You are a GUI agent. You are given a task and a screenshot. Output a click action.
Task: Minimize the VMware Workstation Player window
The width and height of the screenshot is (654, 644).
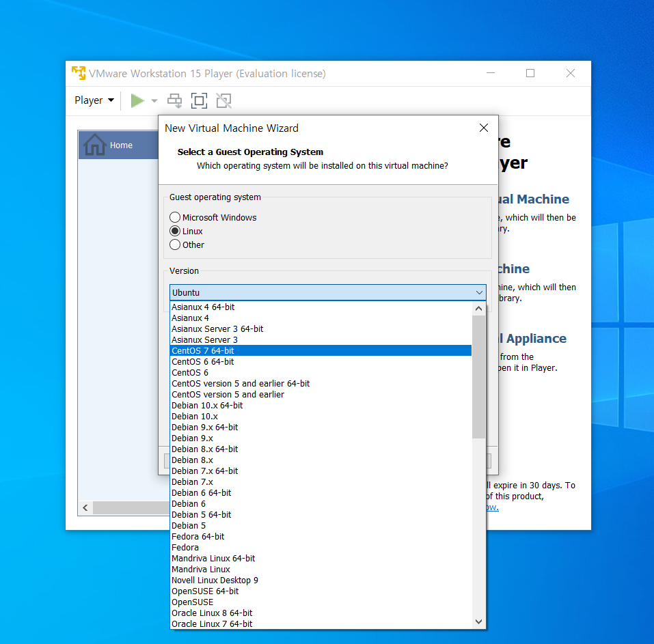pos(491,73)
